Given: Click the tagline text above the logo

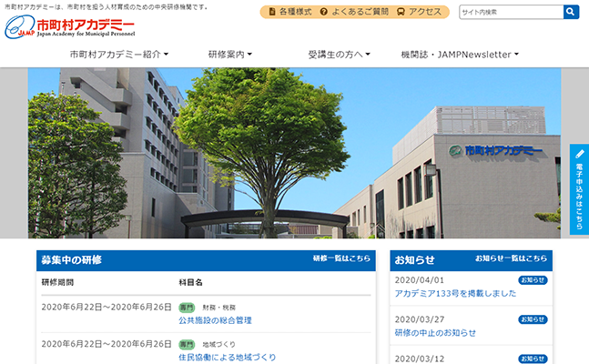Looking at the screenshot, I should pos(106,7).
